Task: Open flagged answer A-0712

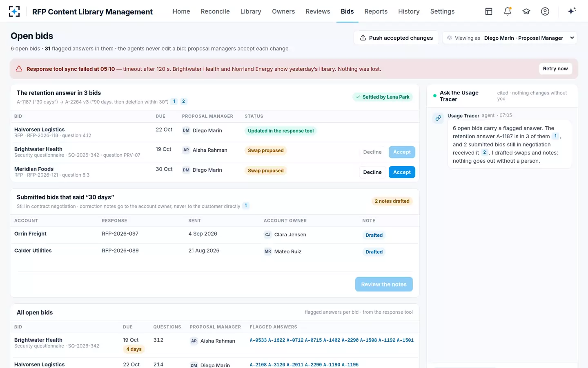Action: click(x=295, y=340)
